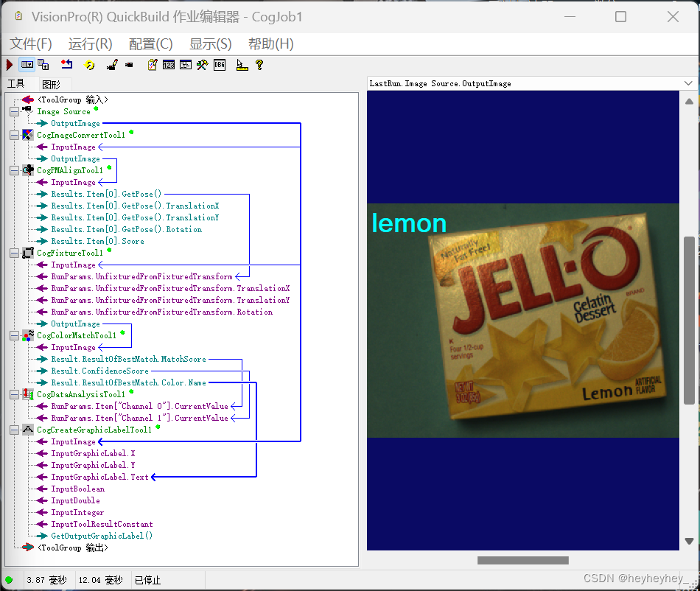This screenshot has height=591, width=700.
Task: Open the 文件(F) menu
Action: coord(31,44)
